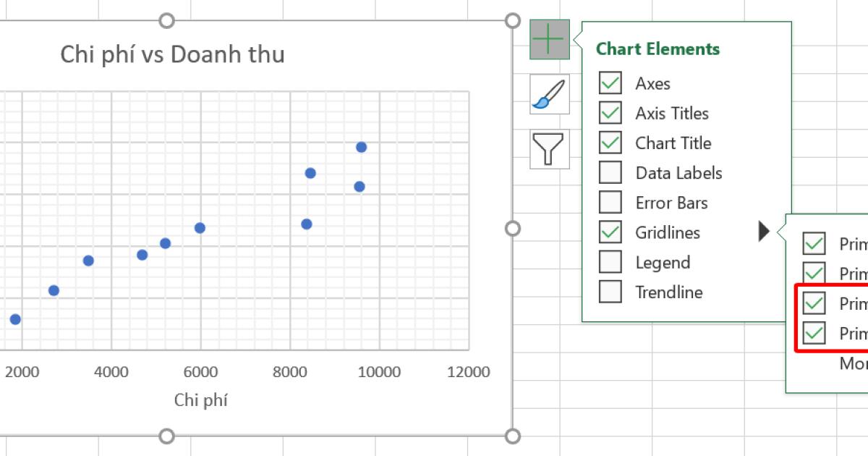This screenshot has width=868, height=456.
Task: Select the Chart Styles paintbrush icon
Action: [x=549, y=94]
